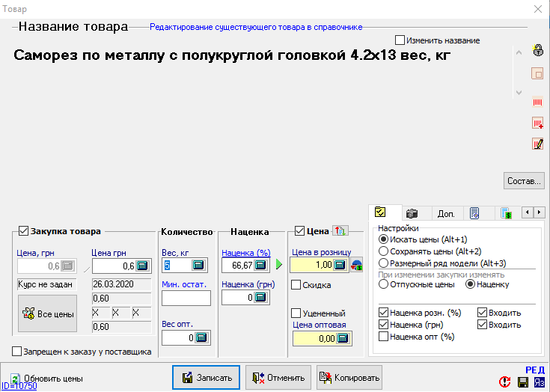This screenshot has width=550, height=392.
Task: Select Сохранять цены (Alt+2) radio option
Action: (x=384, y=251)
